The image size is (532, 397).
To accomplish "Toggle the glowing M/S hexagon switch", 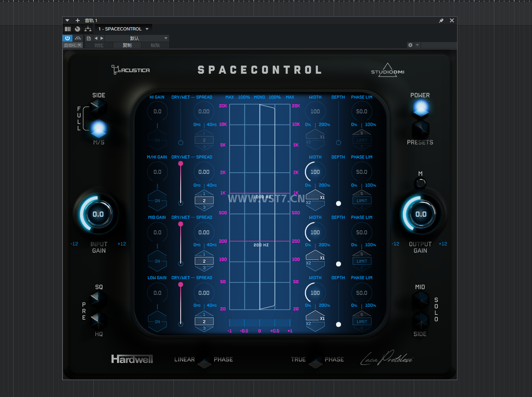I will coord(99,129).
